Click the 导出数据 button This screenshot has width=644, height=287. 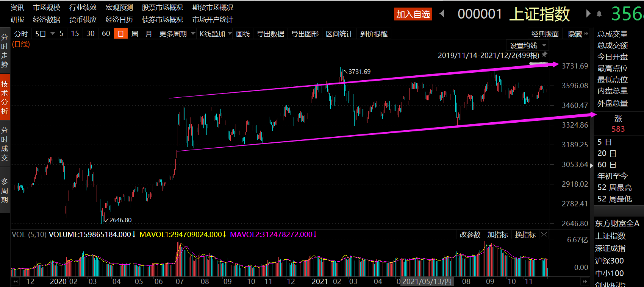(x=270, y=34)
